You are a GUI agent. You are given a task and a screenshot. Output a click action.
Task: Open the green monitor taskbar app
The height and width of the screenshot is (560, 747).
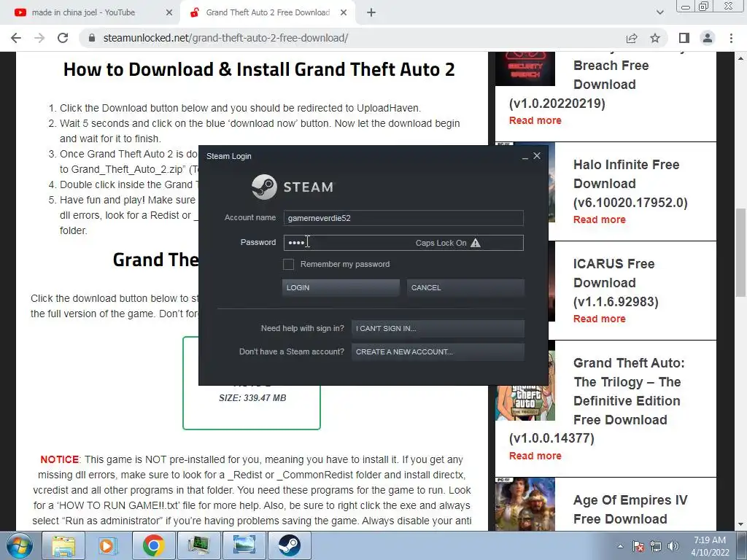[198, 545]
